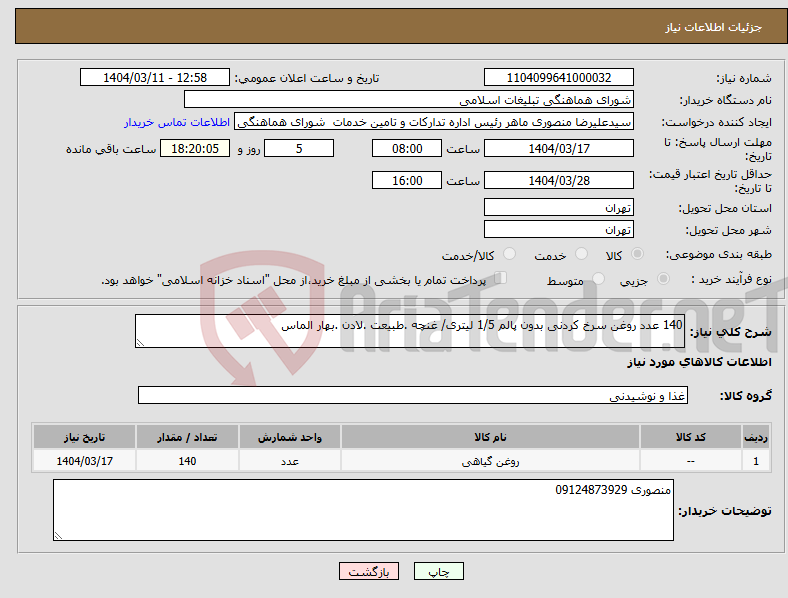788x598 pixels.
Task: Click the quantity cell 140
Action: [x=187, y=461]
